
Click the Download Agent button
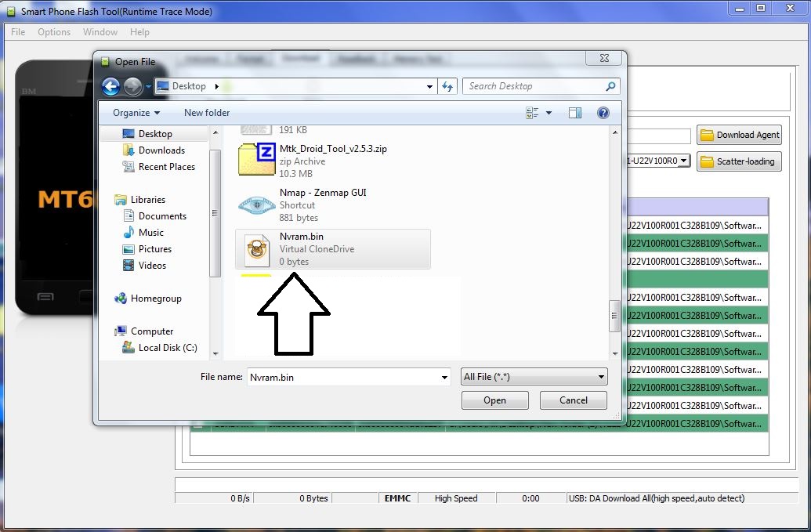pos(739,135)
